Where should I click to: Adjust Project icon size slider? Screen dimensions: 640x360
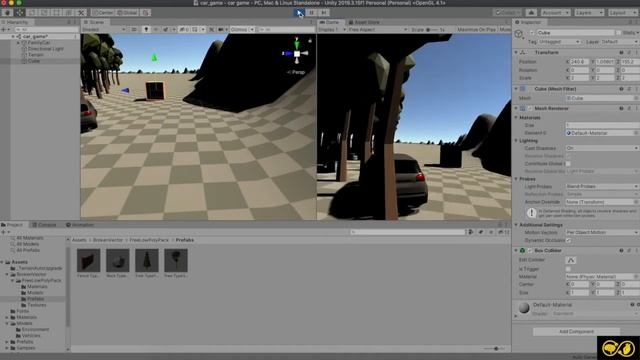pos(496,349)
